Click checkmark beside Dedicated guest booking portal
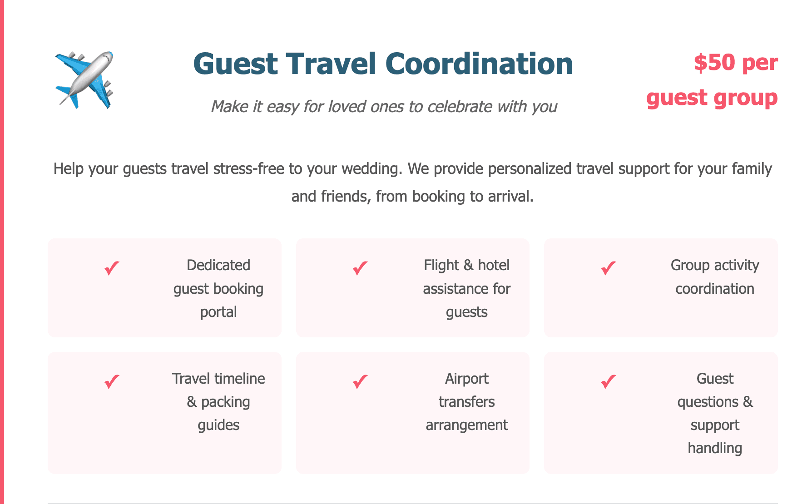Screen dimensions: 812x504 click(x=112, y=268)
